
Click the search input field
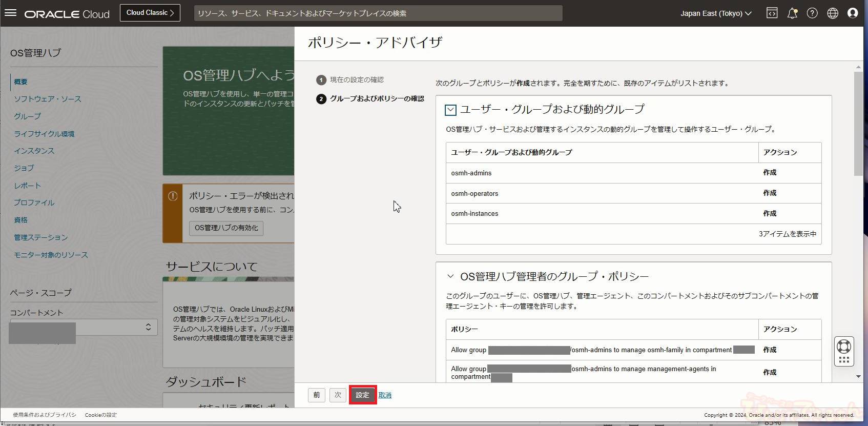(378, 13)
